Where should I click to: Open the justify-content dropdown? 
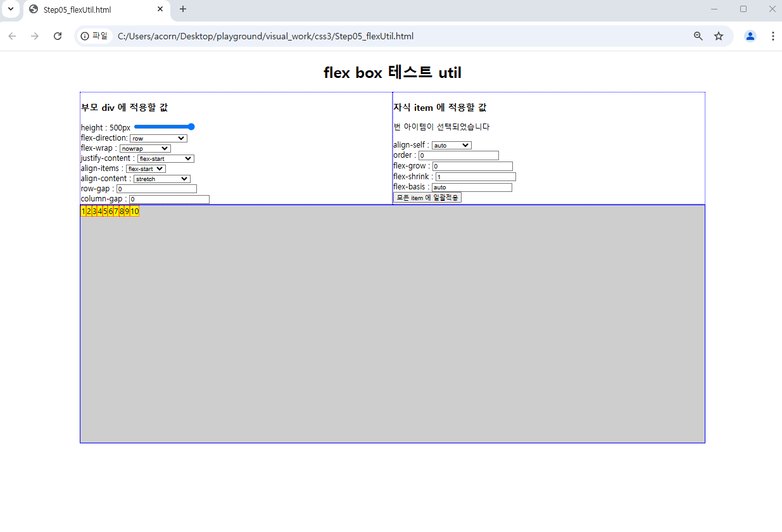(166, 158)
